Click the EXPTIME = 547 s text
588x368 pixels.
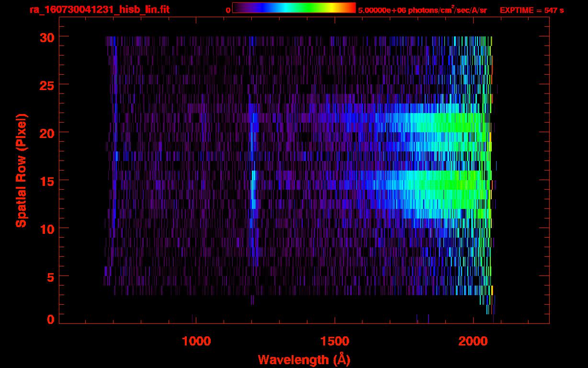point(531,10)
